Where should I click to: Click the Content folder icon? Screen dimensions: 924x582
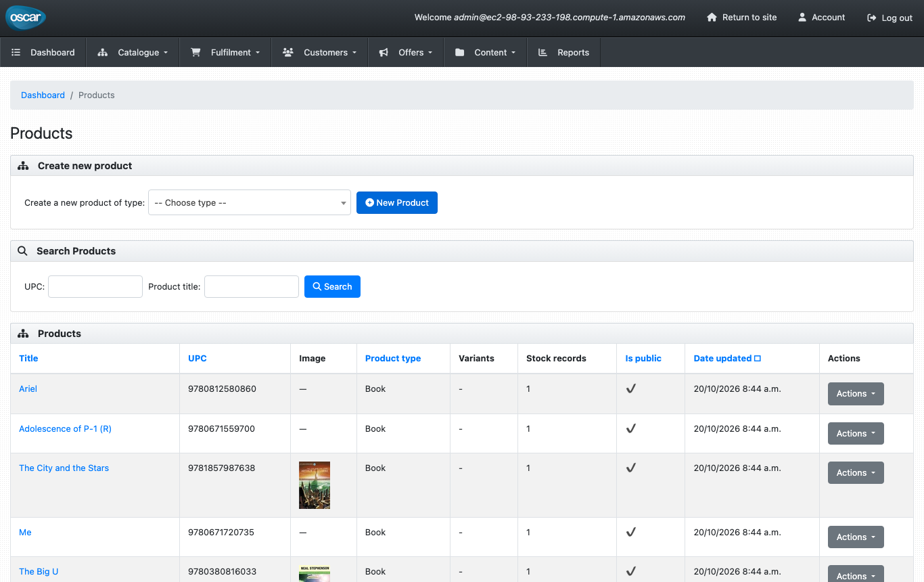pos(460,52)
